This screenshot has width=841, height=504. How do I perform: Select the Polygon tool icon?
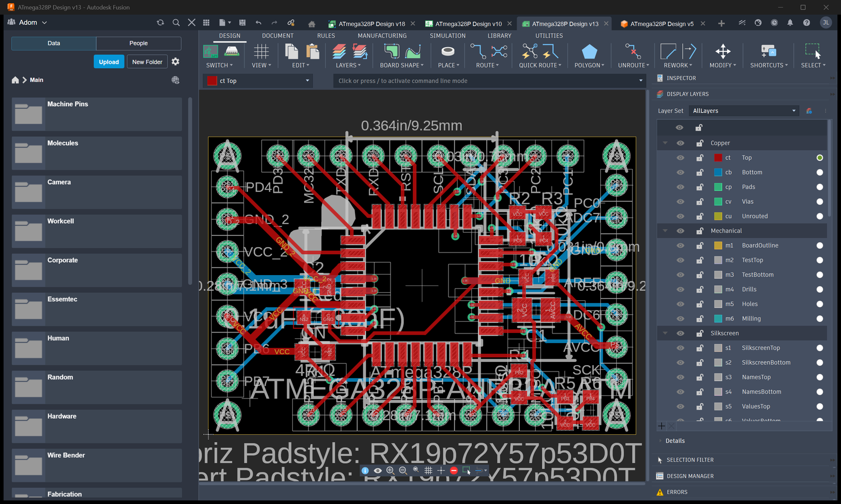click(x=589, y=52)
